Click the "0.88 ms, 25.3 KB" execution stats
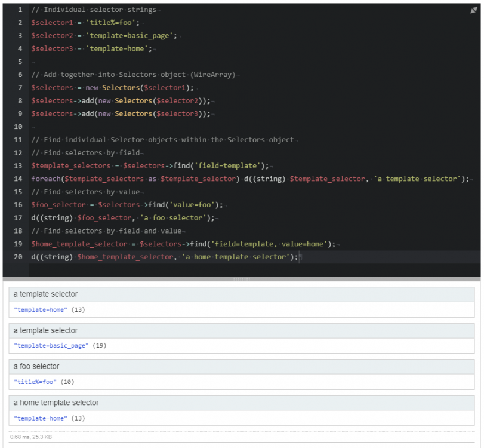 pos(30,437)
